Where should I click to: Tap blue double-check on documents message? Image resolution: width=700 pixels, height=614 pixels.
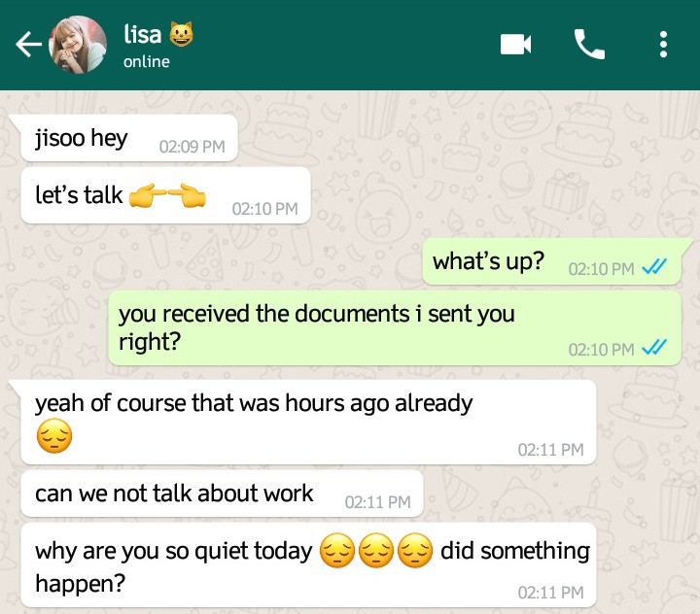pyautogui.click(x=654, y=347)
